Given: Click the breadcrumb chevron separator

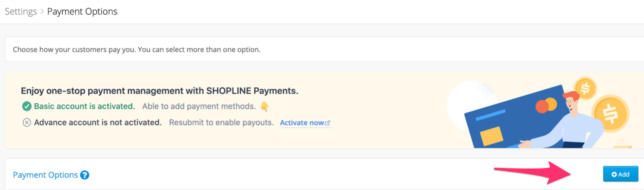Looking at the screenshot, I should pyautogui.click(x=42, y=11).
